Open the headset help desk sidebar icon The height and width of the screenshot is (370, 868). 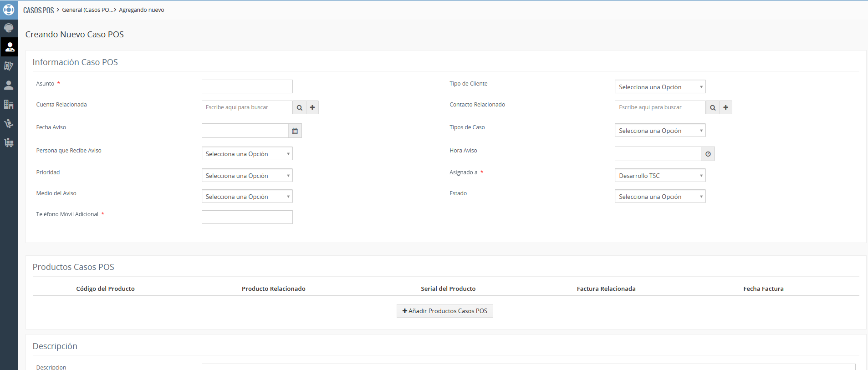[x=9, y=28]
